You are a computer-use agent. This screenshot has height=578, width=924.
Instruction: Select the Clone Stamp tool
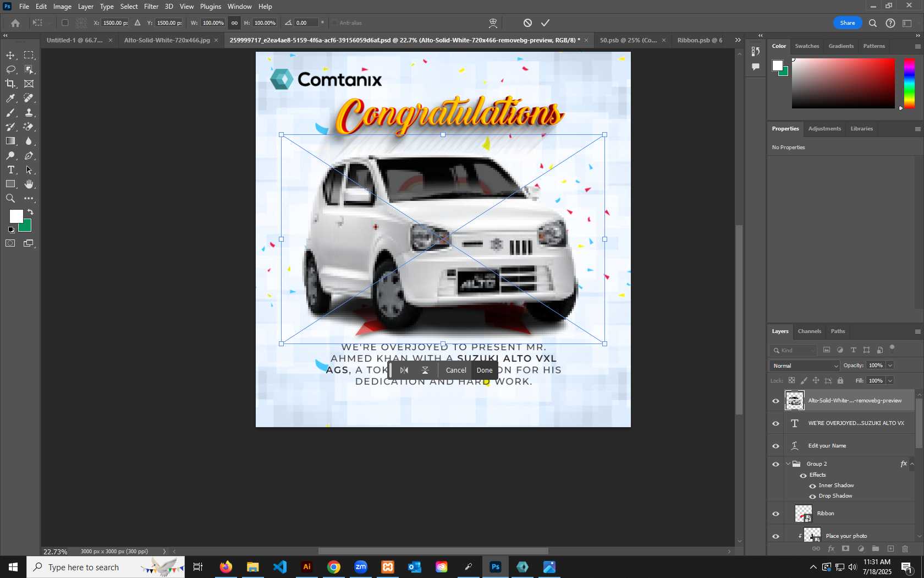pyautogui.click(x=29, y=112)
